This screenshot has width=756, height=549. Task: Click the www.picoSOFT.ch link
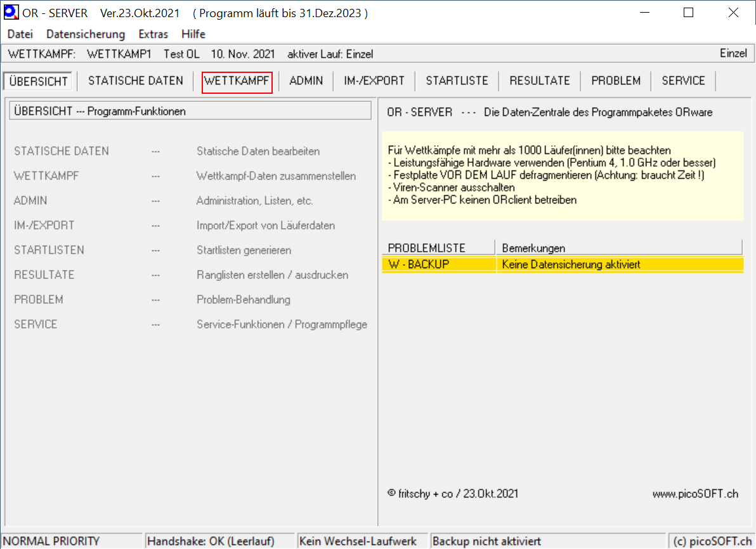coord(695,494)
